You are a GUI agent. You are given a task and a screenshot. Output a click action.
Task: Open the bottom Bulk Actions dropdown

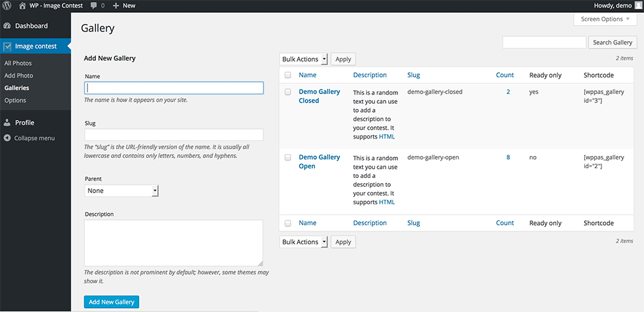coord(303,242)
